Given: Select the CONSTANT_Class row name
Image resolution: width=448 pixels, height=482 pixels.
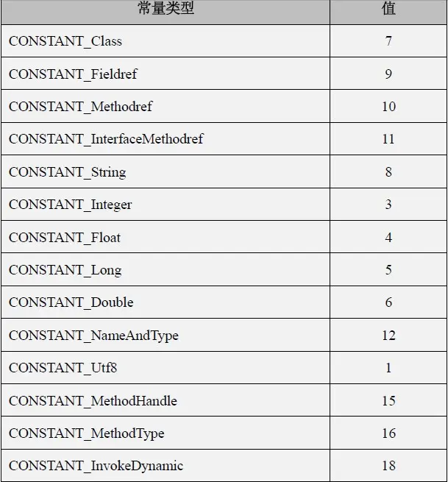Looking at the screenshot, I should (65, 41).
